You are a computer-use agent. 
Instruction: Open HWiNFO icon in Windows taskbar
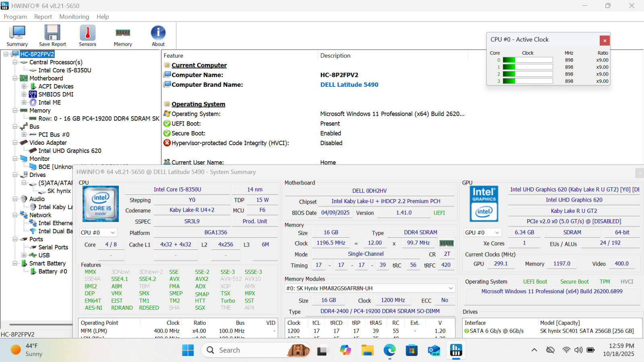coord(456,350)
